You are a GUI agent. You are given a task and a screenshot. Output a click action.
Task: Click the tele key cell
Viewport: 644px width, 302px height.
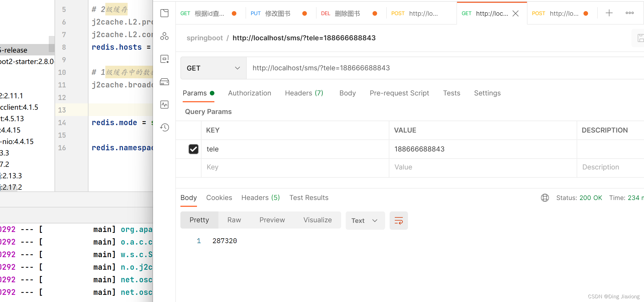pyautogui.click(x=295, y=149)
